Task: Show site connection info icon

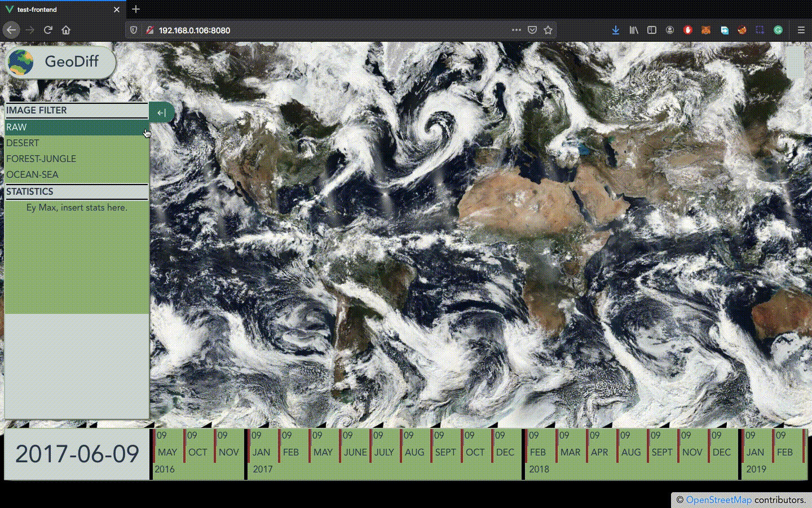Action: (149, 30)
